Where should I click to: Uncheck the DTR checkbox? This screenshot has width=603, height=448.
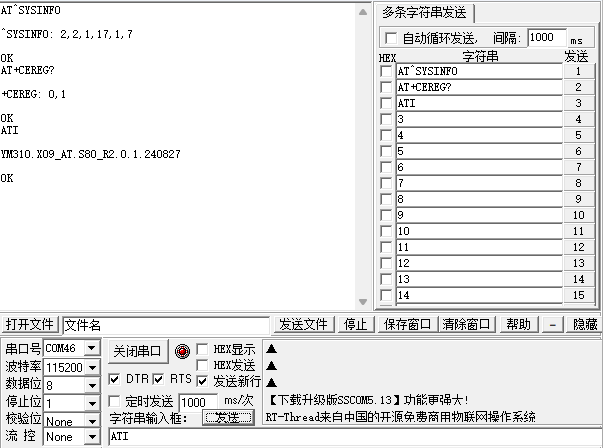click(x=114, y=379)
